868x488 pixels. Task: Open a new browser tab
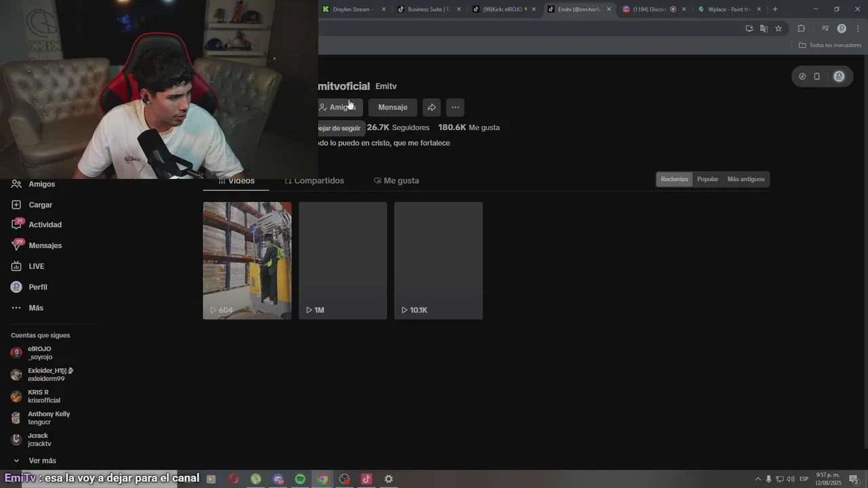tap(775, 9)
